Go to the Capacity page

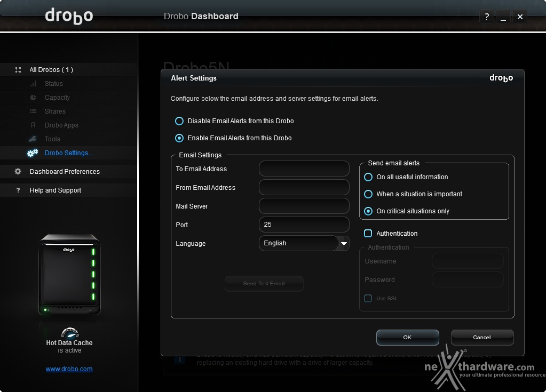tap(57, 98)
